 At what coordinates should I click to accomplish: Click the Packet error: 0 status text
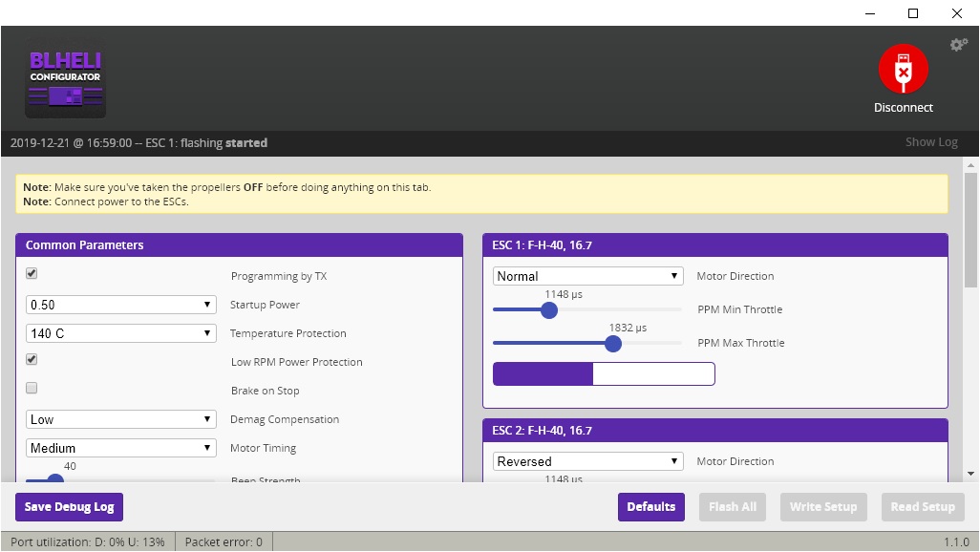[x=224, y=542]
